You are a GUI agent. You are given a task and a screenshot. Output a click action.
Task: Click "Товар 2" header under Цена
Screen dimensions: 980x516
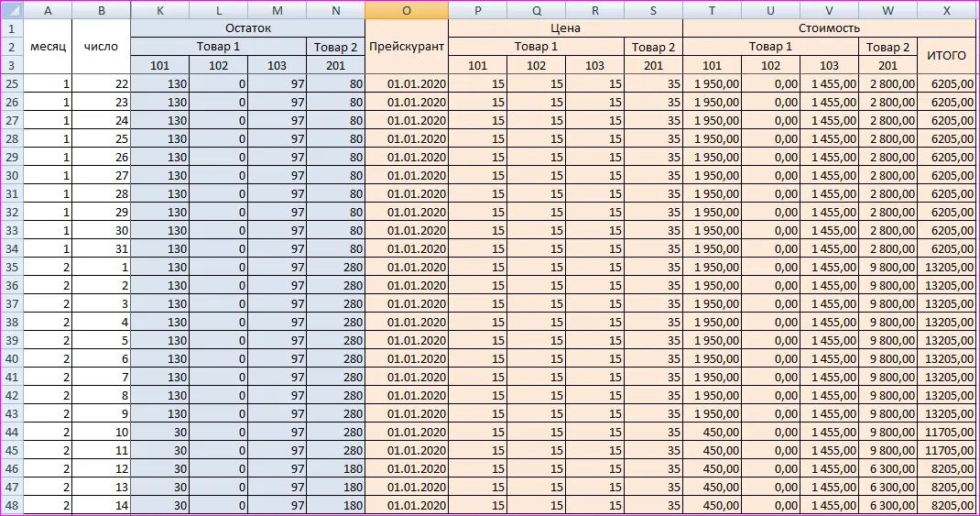tap(653, 47)
